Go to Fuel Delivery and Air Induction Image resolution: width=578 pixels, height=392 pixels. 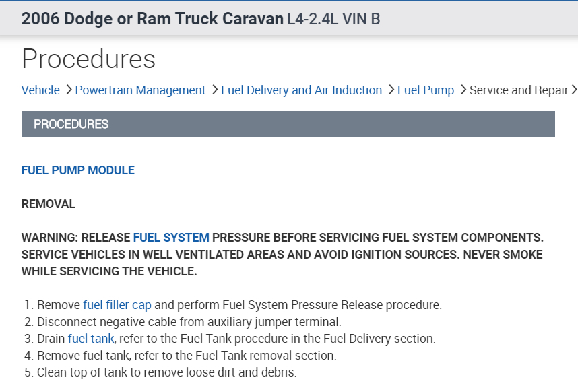(301, 90)
